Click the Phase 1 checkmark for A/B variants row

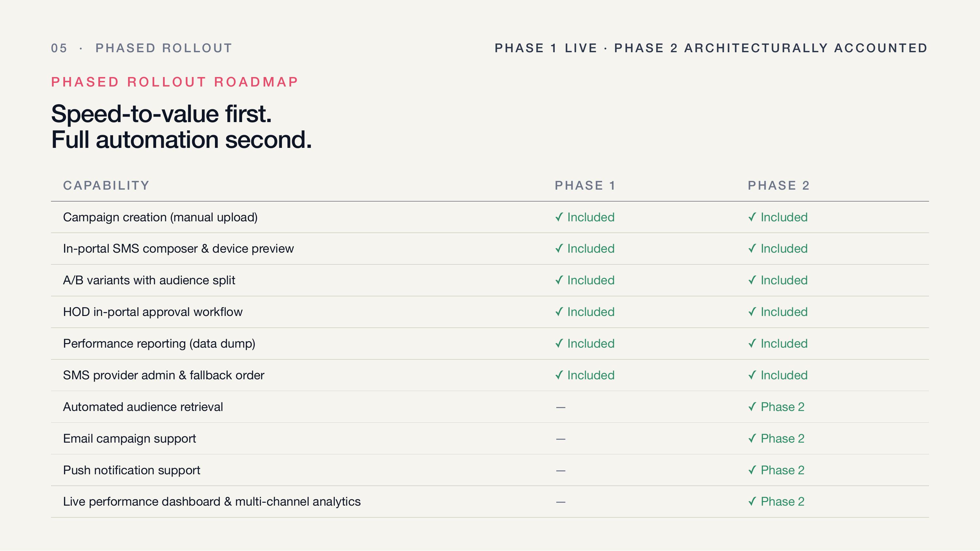point(559,280)
